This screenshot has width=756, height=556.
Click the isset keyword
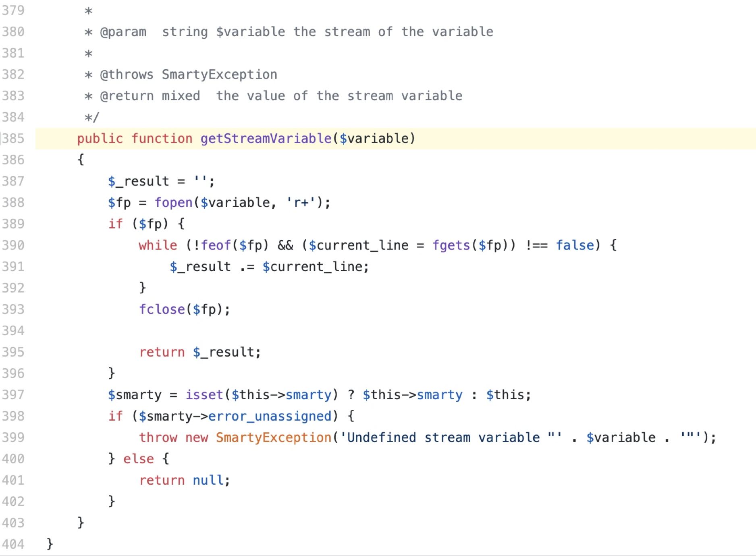click(204, 395)
